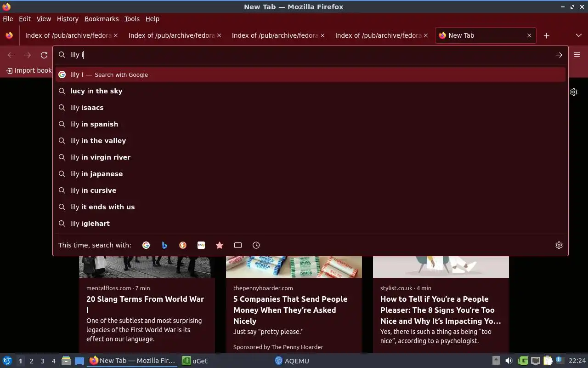
Task: Click the network tray icon
Action: (x=535, y=361)
